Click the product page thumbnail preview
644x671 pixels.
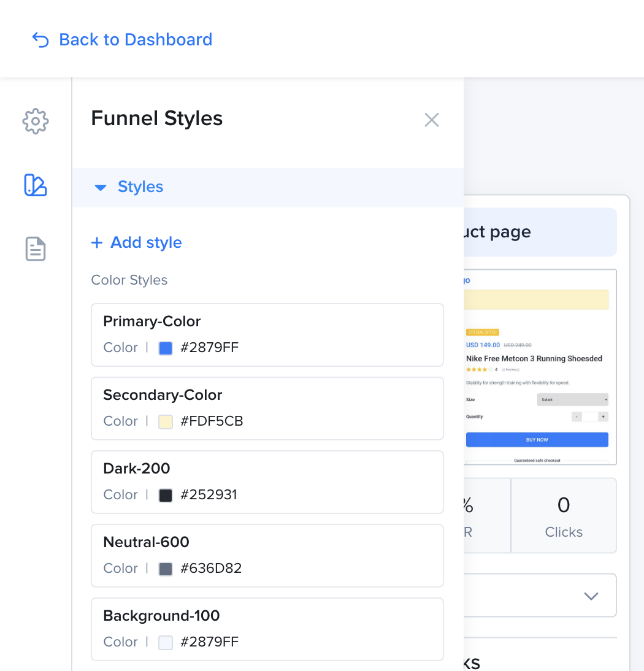pyautogui.click(x=540, y=367)
